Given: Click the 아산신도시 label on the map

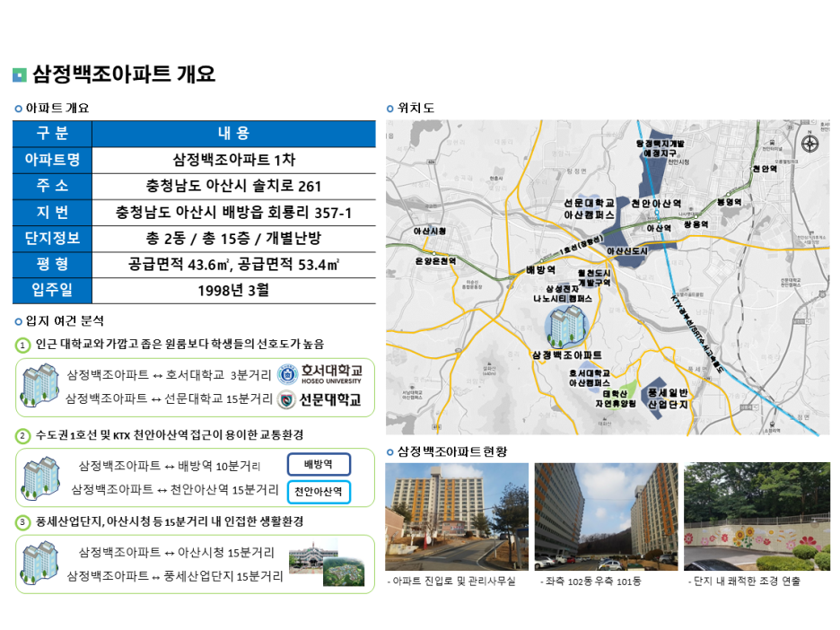Looking at the screenshot, I should [627, 250].
